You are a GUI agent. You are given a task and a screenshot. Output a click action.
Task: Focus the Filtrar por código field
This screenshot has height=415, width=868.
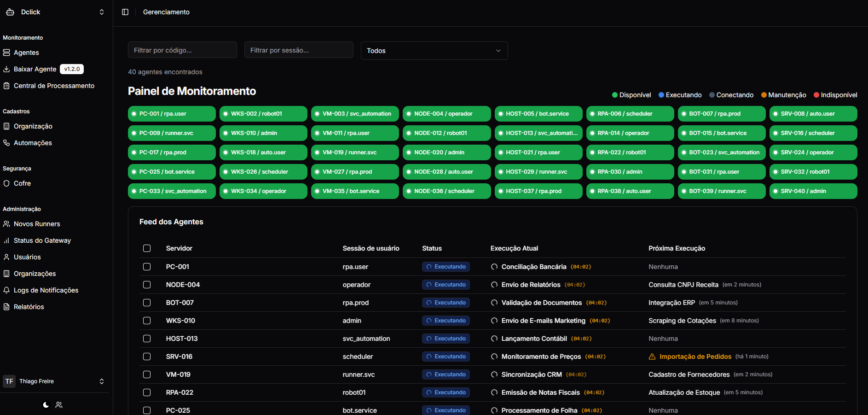[x=182, y=50]
